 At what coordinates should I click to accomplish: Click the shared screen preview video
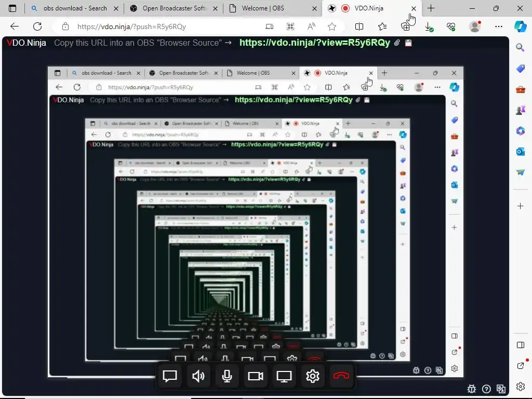tap(256, 222)
